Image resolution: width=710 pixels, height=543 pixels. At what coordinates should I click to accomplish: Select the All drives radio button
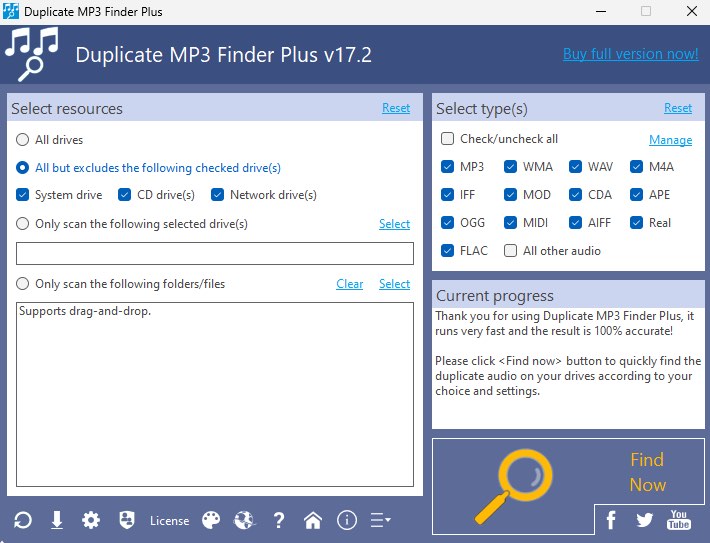(22, 139)
